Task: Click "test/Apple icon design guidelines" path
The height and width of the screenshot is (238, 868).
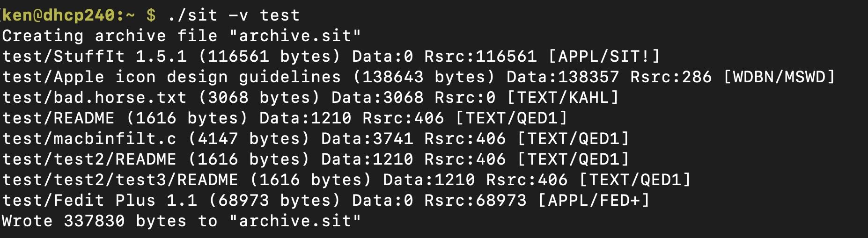Action: [x=171, y=77]
